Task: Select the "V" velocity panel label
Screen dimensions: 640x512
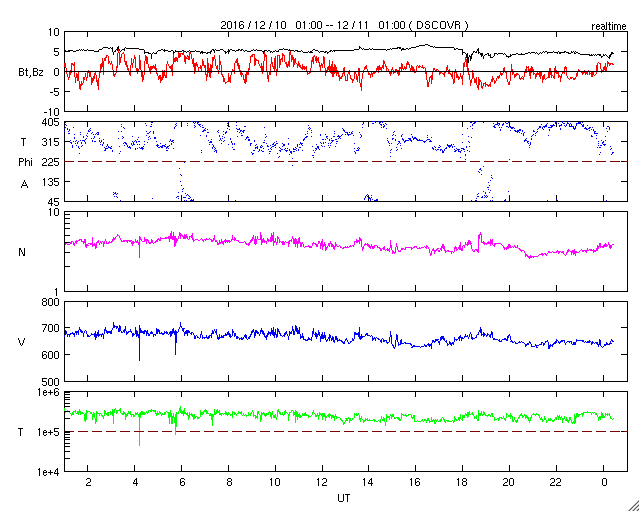Action: point(22,342)
